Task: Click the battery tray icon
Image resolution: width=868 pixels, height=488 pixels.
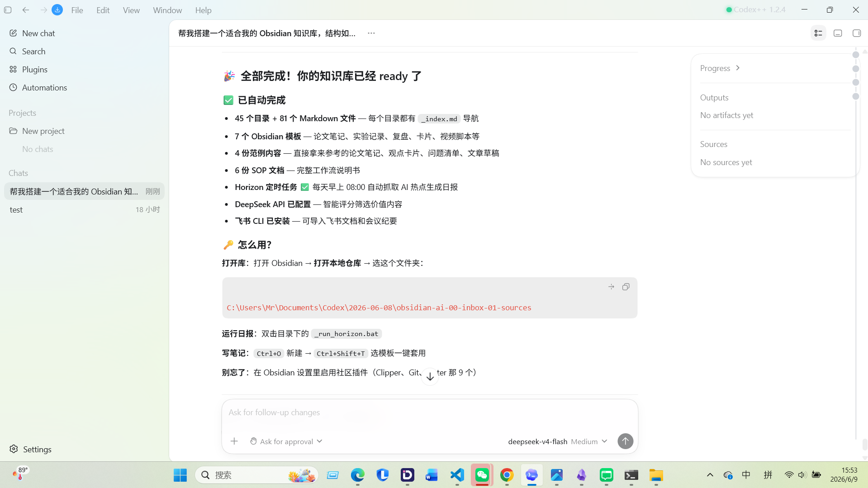Action: pyautogui.click(x=816, y=475)
